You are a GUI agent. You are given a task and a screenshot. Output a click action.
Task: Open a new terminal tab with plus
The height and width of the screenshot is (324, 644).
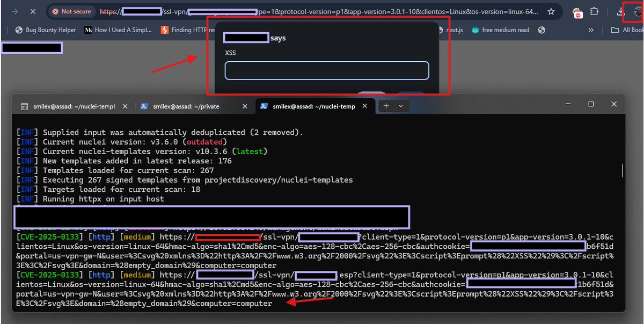[x=386, y=106]
